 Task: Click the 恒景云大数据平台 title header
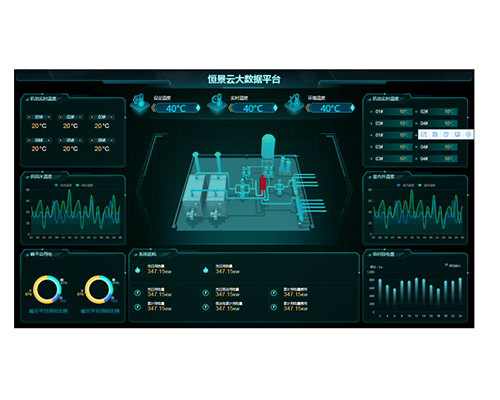point(244,79)
